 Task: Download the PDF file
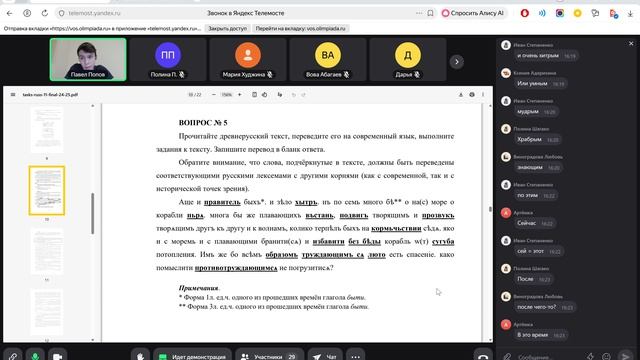tap(461, 95)
